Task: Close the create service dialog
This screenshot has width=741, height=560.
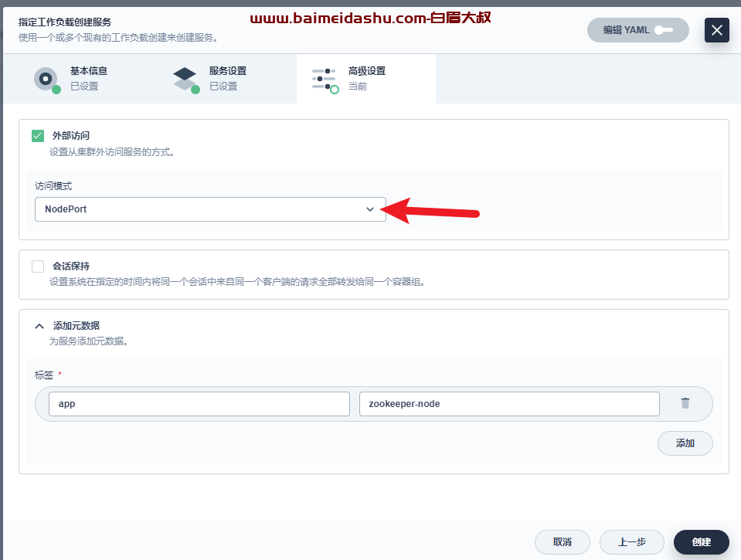Action: click(x=716, y=30)
